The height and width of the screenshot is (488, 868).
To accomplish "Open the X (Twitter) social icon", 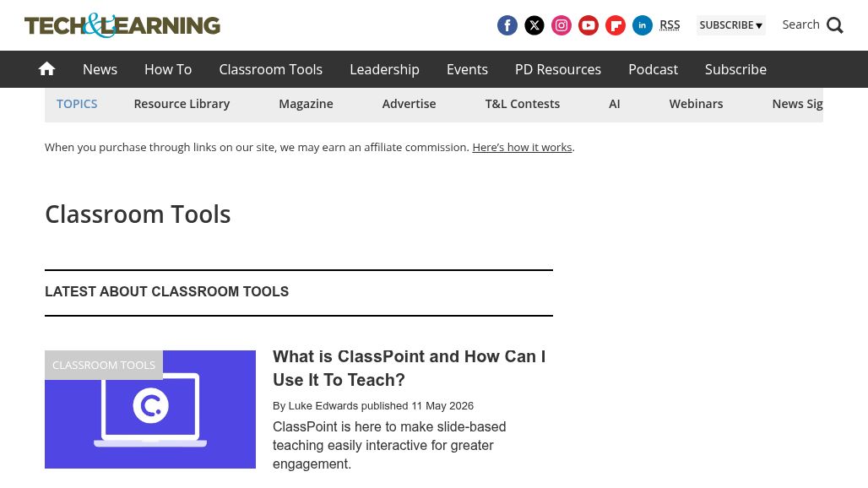I will tap(534, 25).
